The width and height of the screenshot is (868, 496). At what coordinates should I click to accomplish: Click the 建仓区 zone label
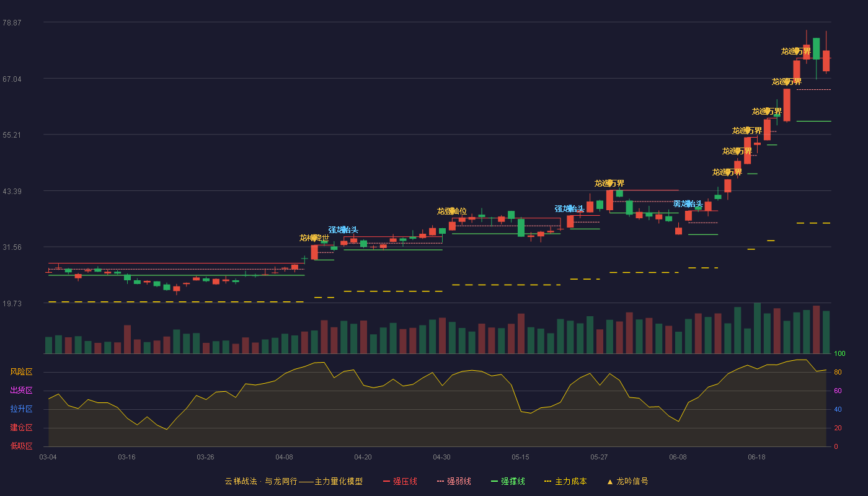click(x=22, y=428)
